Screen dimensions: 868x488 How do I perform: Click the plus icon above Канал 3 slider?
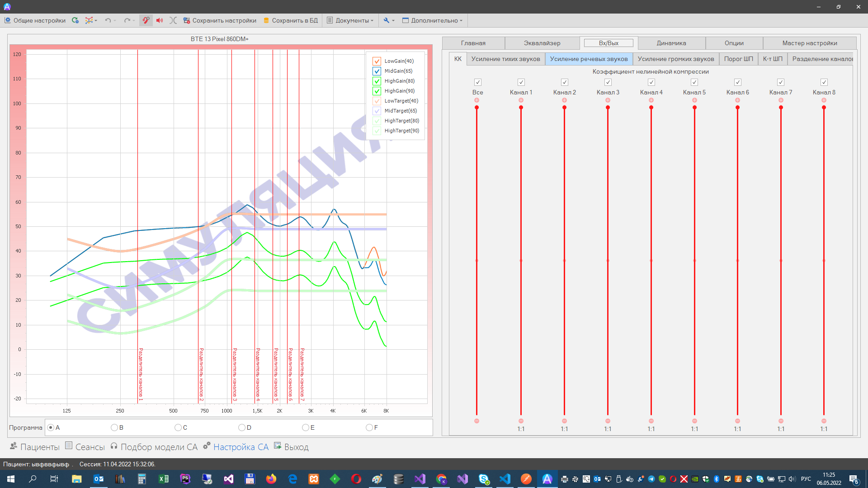[608, 100]
